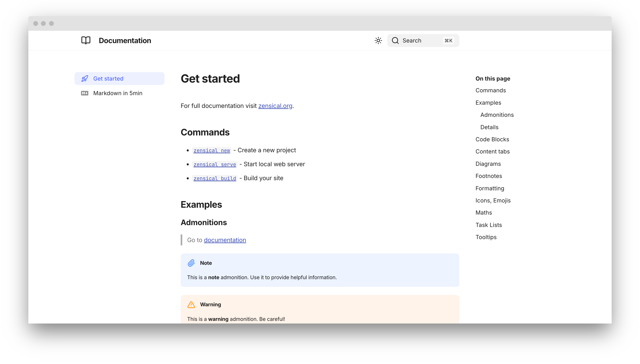The width and height of the screenshot is (640, 364).
Task: Click the Markdown icon in the sidebar
Action: coord(84,93)
